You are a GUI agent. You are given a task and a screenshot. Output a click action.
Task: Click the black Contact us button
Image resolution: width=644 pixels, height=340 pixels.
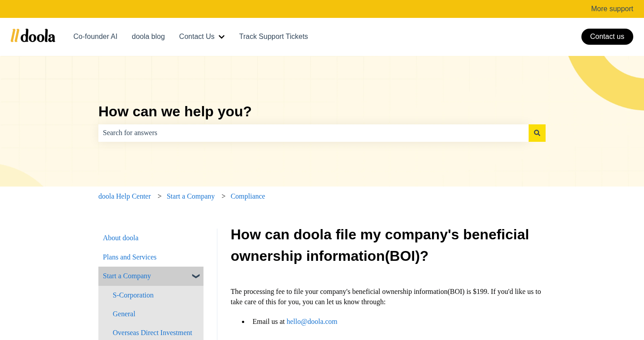coord(607,37)
